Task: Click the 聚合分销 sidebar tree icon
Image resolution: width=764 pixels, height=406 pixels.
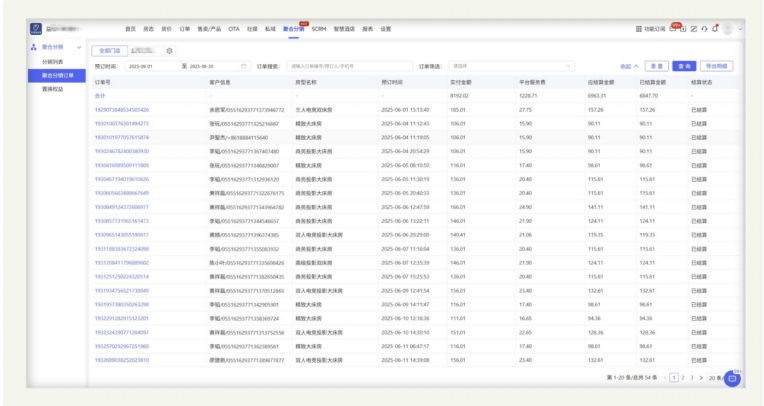Action: pos(34,47)
